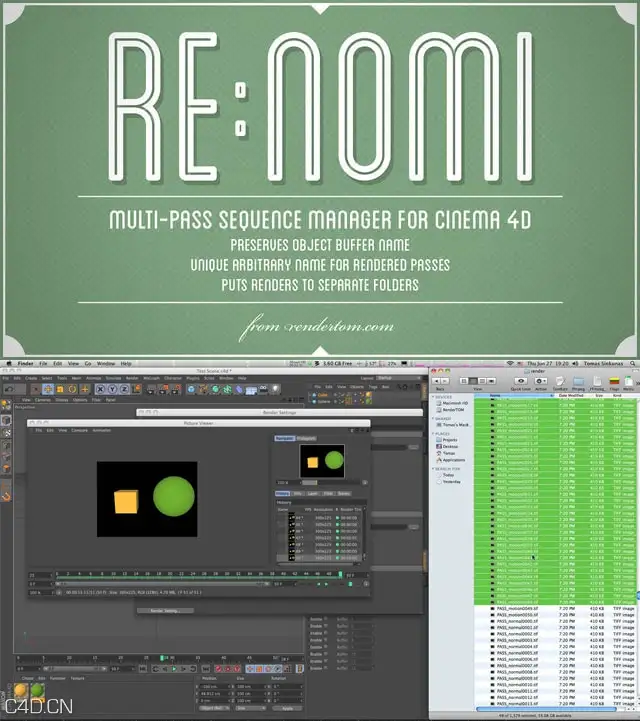Switch Finder to icon view
The image size is (640, 721).
pyautogui.click(x=464, y=381)
